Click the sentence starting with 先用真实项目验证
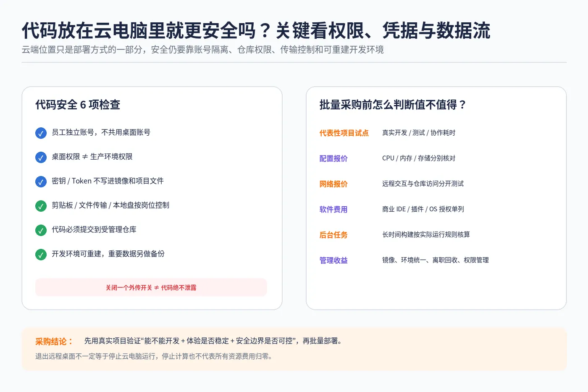The height and width of the screenshot is (392, 588). pyautogui.click(x=213, y=341)
